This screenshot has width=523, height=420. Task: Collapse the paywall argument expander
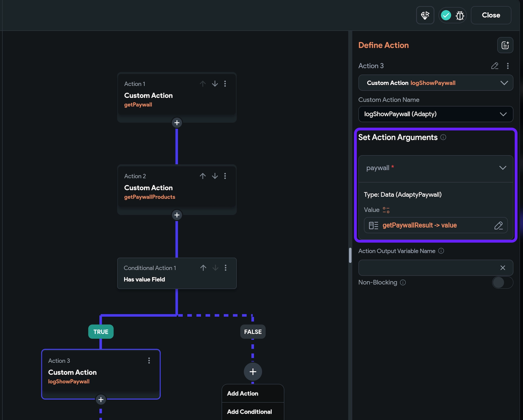[502, 168]
